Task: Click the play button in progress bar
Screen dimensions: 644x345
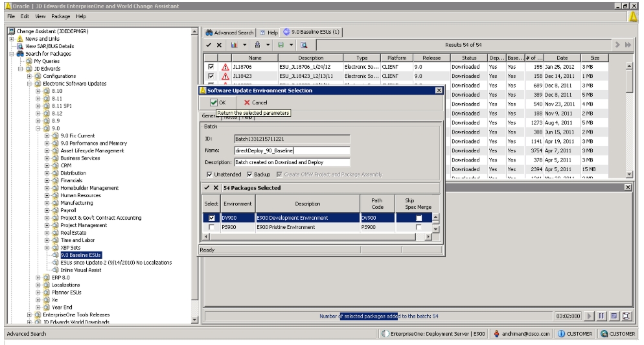Action: (x=590, y=316)
